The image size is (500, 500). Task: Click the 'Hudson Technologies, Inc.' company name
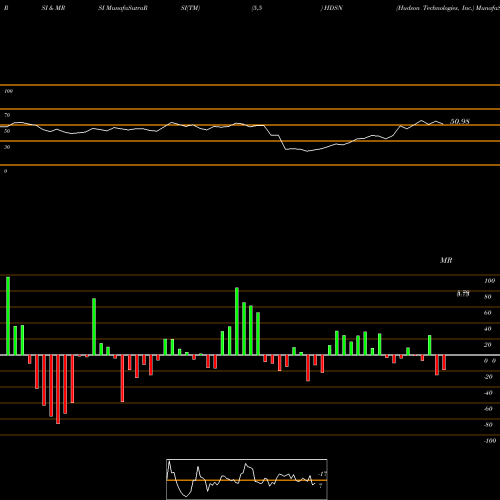pos(435,8)
